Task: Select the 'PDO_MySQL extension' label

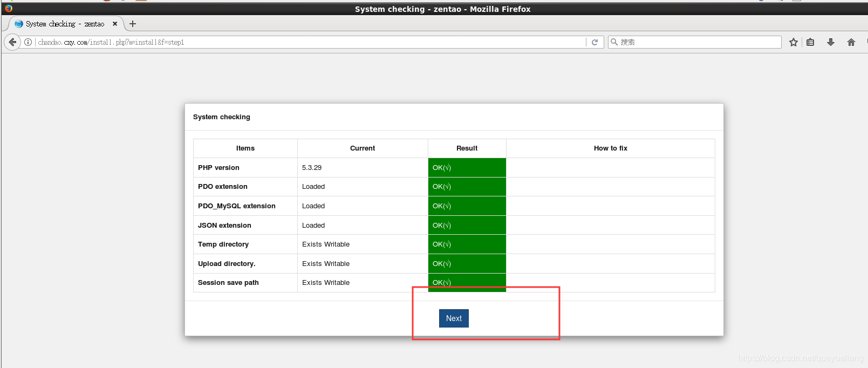Action: [x=237, y=206]
